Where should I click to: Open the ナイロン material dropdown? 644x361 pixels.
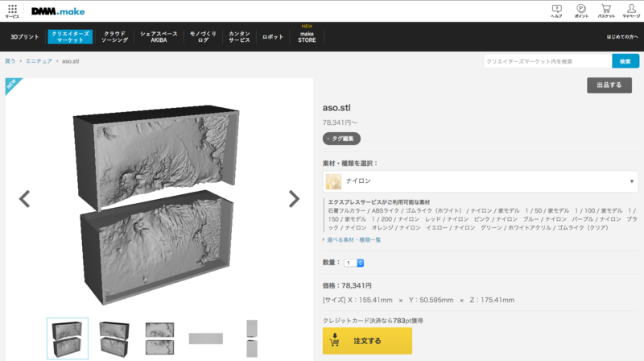[480, 181]
